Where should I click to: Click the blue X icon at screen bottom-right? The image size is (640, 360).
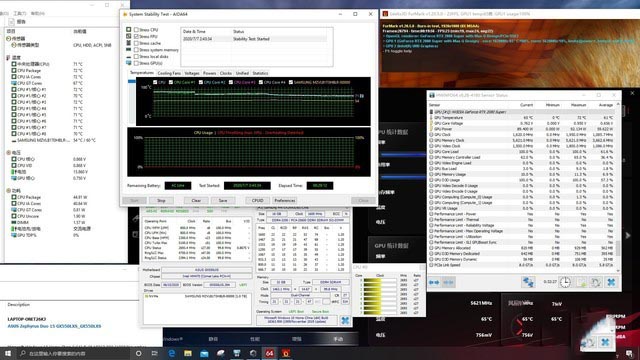click(605, 342)
